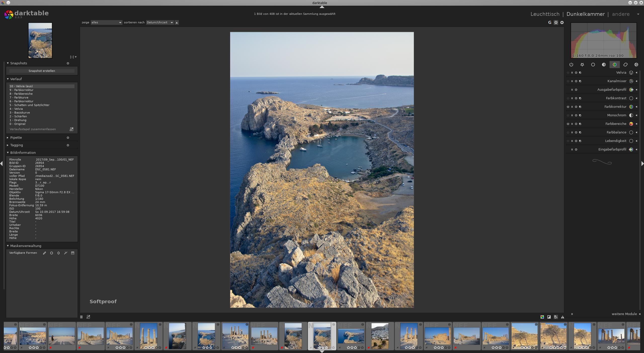644x353 pixels.
Task: Select history item '5 - Schatten und Spitzlichter'
Action: [29, 105]
